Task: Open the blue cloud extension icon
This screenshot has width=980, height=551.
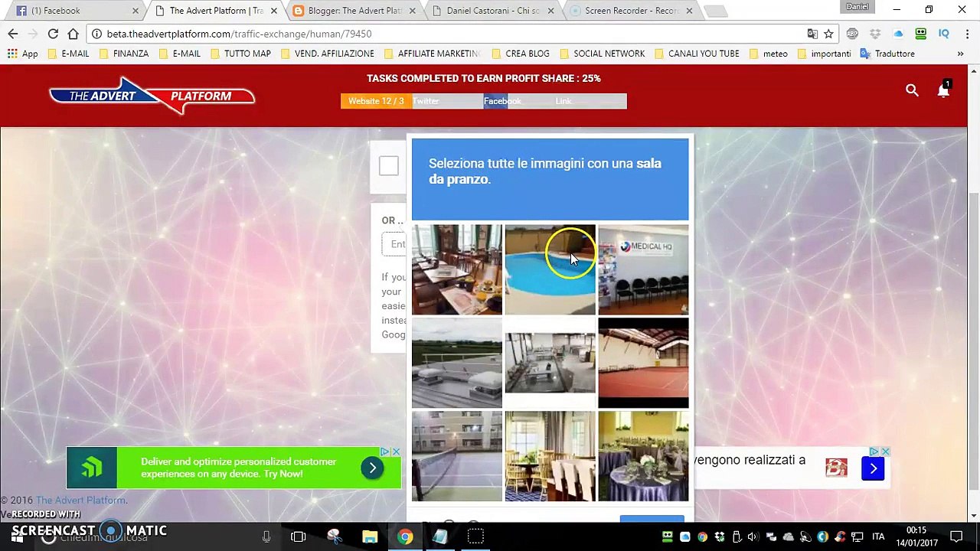Action: coord(898,34)
